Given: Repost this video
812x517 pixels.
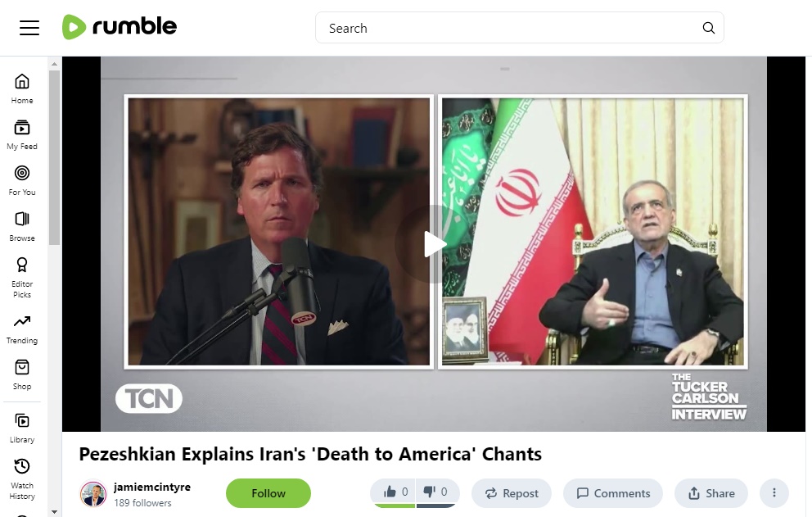Looking at the screenshot, I should click(511, 493).
